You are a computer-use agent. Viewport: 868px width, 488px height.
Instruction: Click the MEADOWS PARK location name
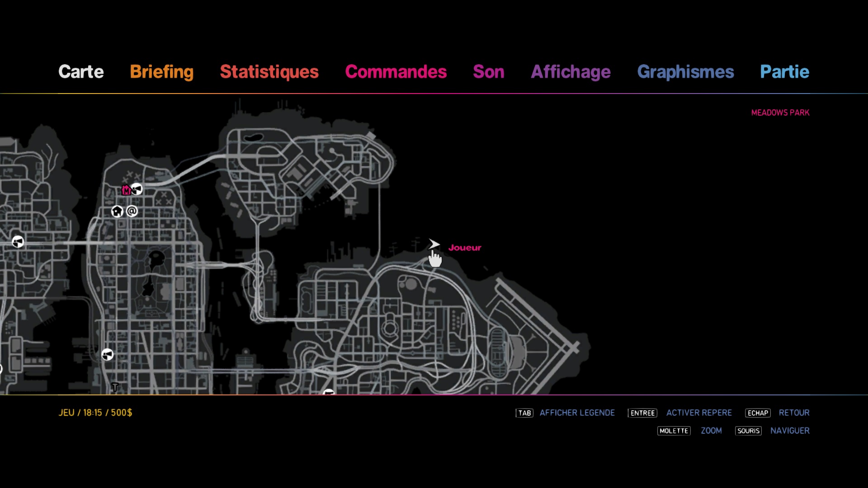click(780, 113)
